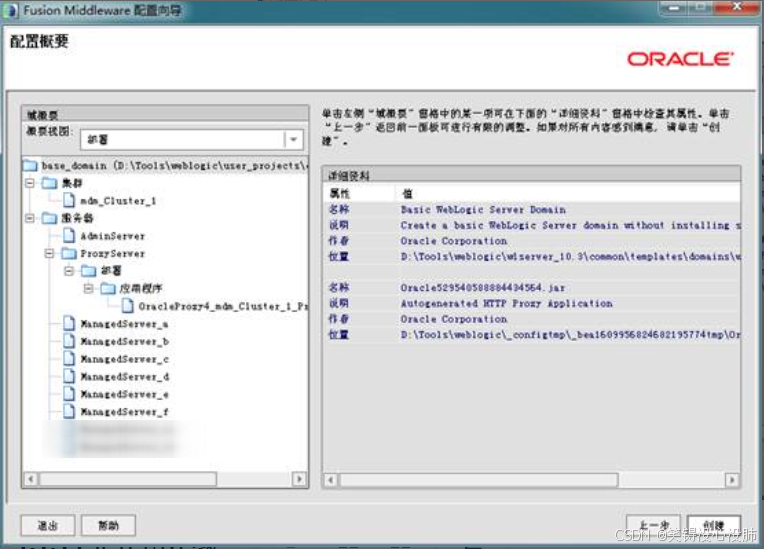Screen dimensions: 764x549
Task: Click left arrow of tree horizontal scrollbar
Action: (x=31, y=479)
